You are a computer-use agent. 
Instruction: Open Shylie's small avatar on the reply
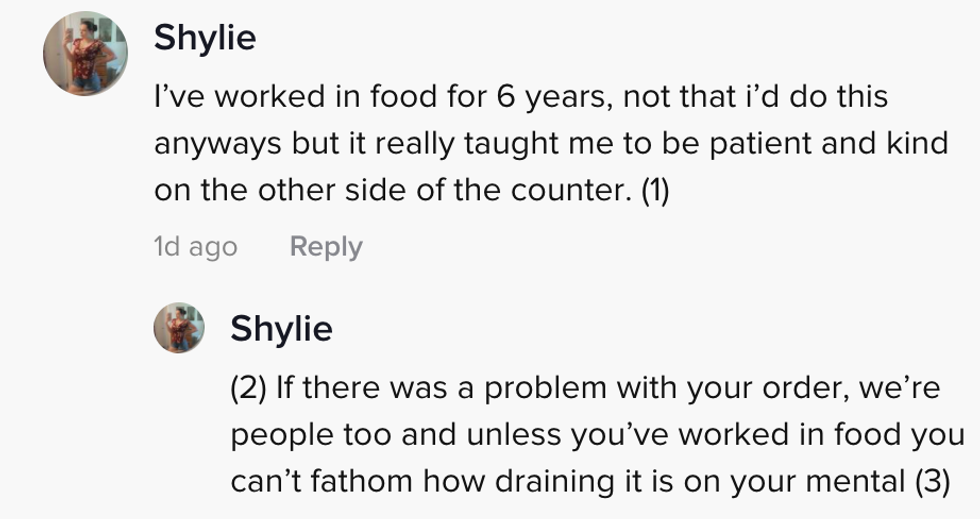pos(179,328)
